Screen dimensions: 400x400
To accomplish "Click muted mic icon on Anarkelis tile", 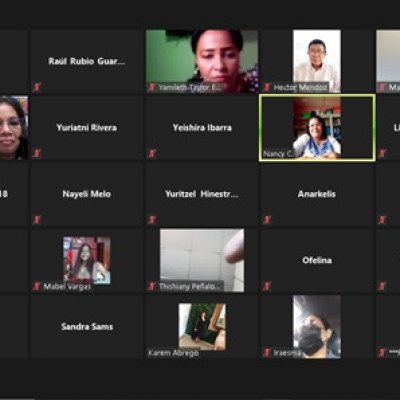I will tap(267, 220).
